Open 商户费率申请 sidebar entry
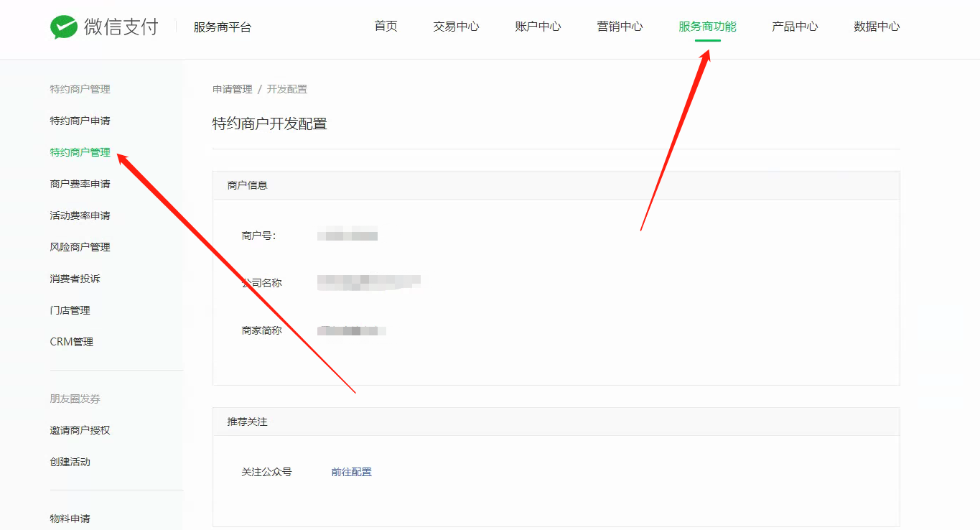The width and height of the screenshot is (980, 530). click(x=80, y=184)
